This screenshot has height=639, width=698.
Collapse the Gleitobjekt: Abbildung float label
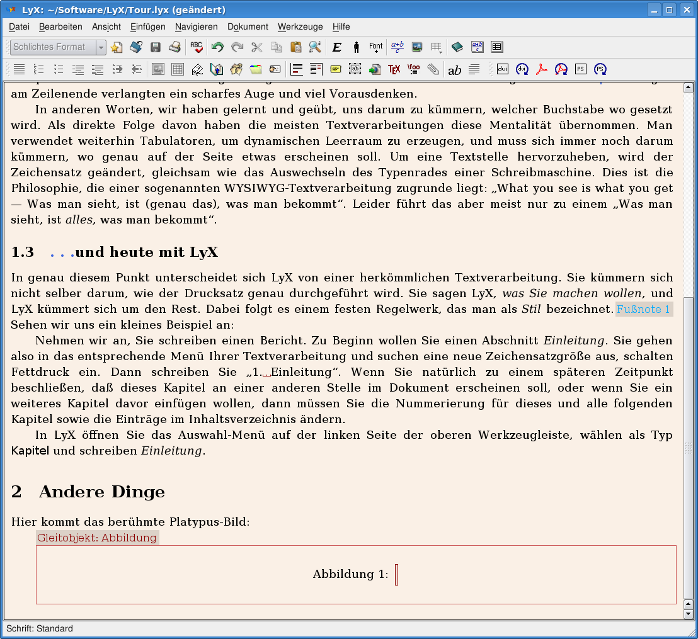[x=97, y=538]
